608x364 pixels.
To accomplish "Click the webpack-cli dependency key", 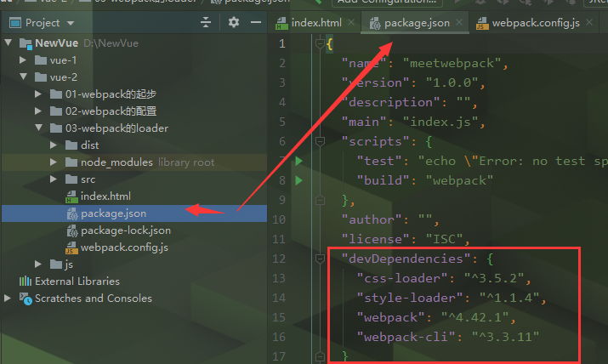I will pyautogui.click(x=406, y=337).
